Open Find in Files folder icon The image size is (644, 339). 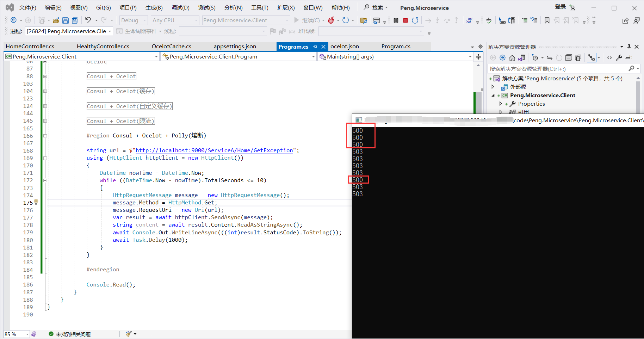click(364, 20)
